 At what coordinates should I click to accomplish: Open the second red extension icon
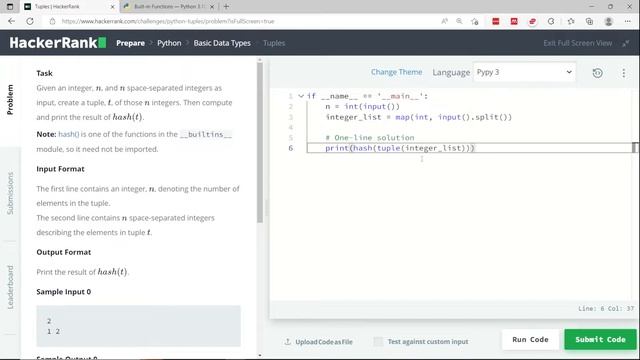(514, 21)
